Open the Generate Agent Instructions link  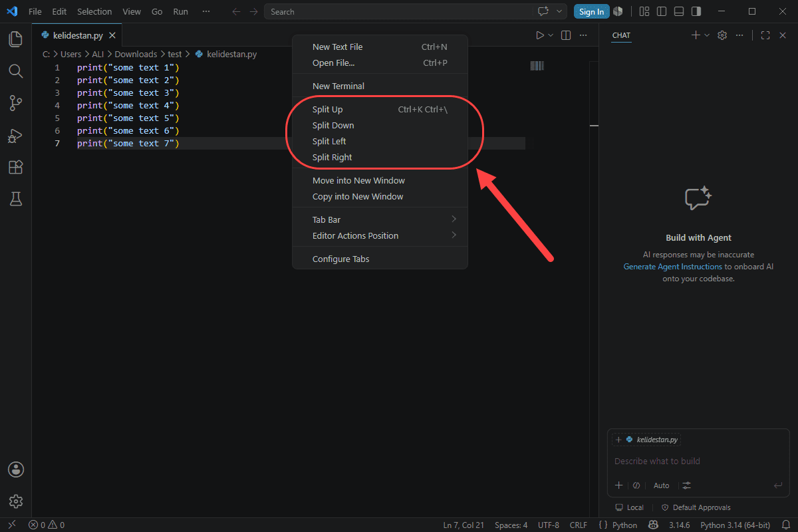pyautogui.click(x=672, y=267)
